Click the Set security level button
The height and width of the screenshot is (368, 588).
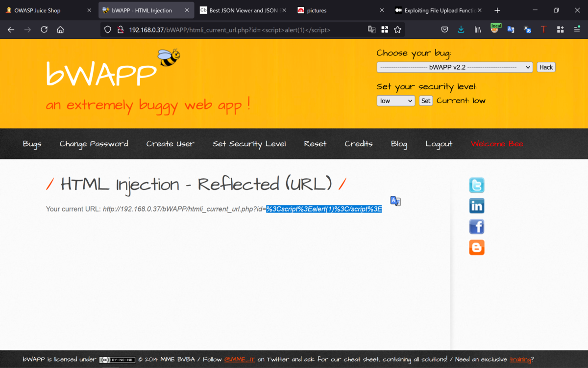tap(426, 101)
